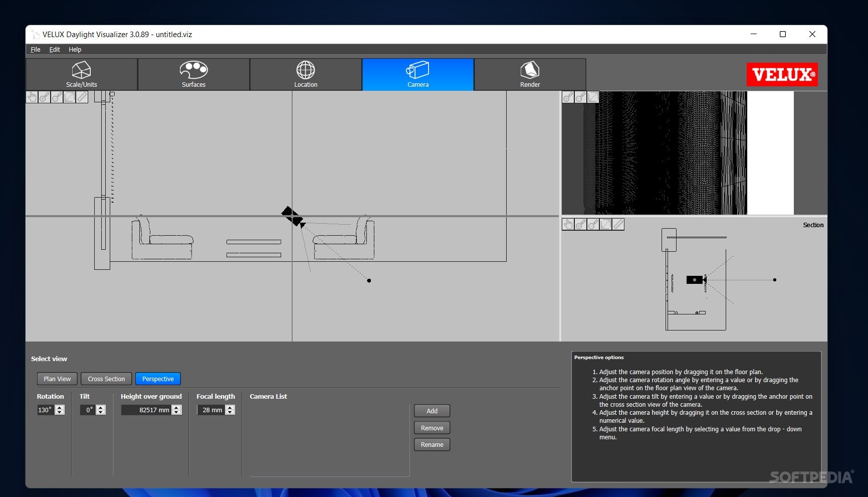Open the Location step
The height and width of the screenshot is (497, 868).
pyautogui.click(x=306, y=74)
